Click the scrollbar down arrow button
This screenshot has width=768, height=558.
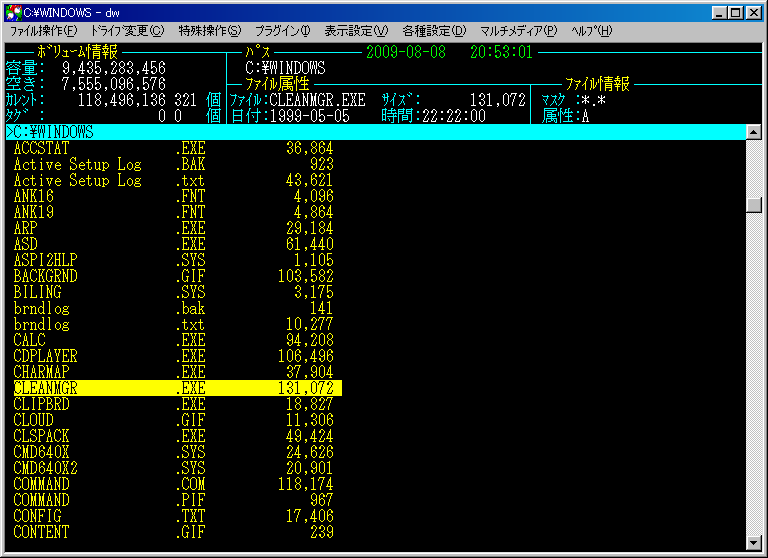(753, 542)
